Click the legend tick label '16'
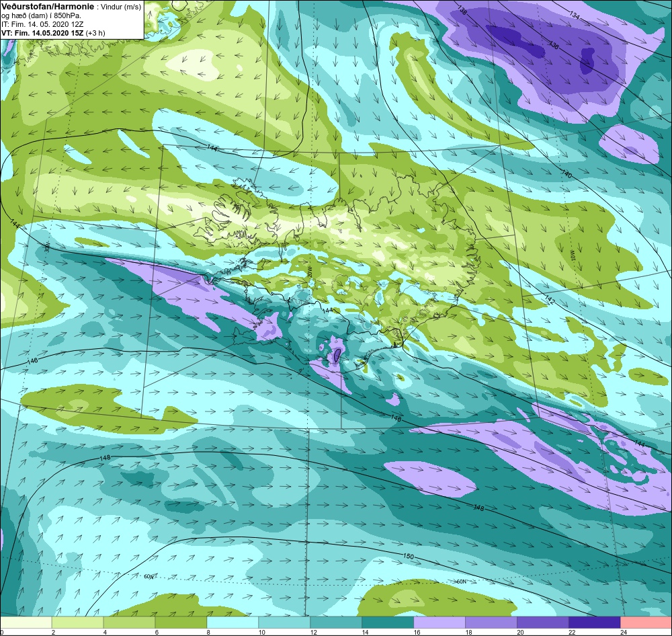The image size is (672, 636). coord(417,632)
